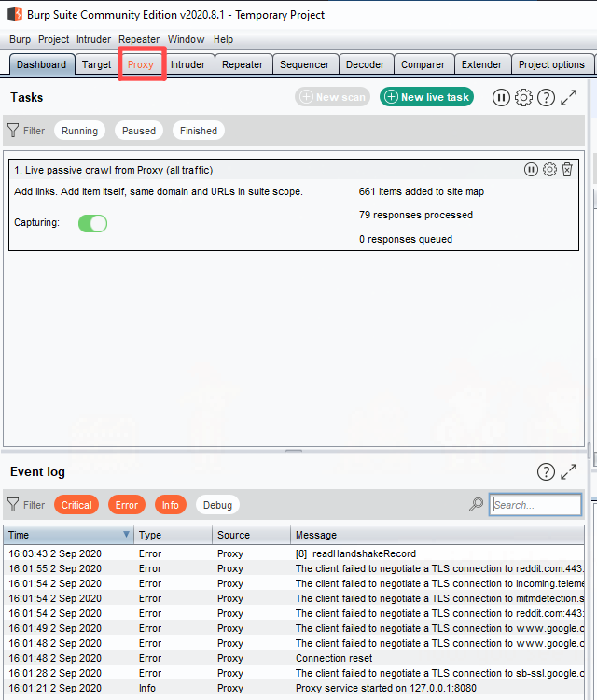This screenshot has height=700, width=597.
Task: Expand the Event log panel with arrows icon
Action: [568, 472]
